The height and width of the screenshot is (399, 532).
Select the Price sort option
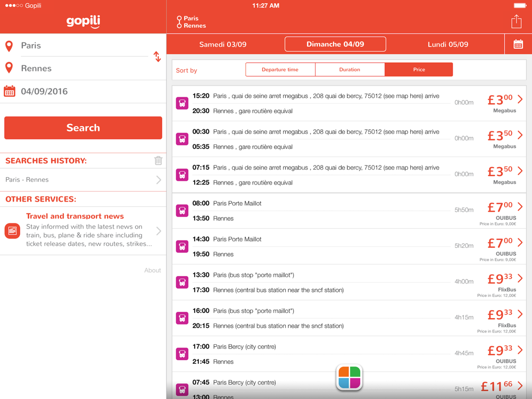click(x=419, y=70)
